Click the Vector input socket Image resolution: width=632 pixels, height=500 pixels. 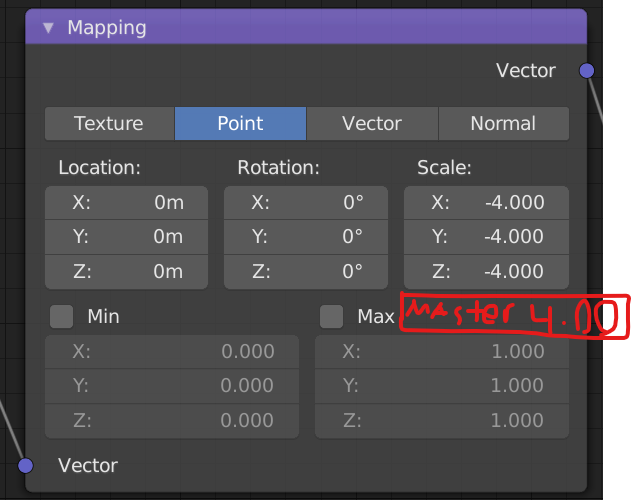pyautogui.click(x=25, y=465)
